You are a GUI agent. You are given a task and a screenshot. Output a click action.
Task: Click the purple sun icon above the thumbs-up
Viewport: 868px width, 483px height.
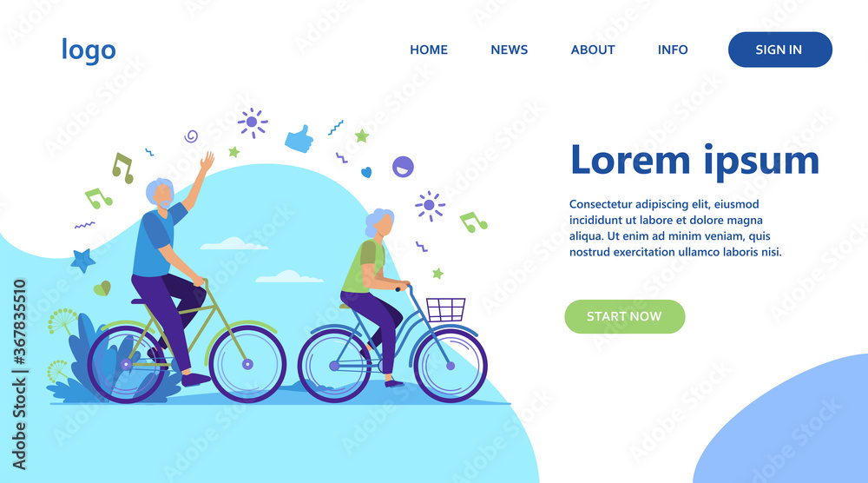[x=253, y=122]
